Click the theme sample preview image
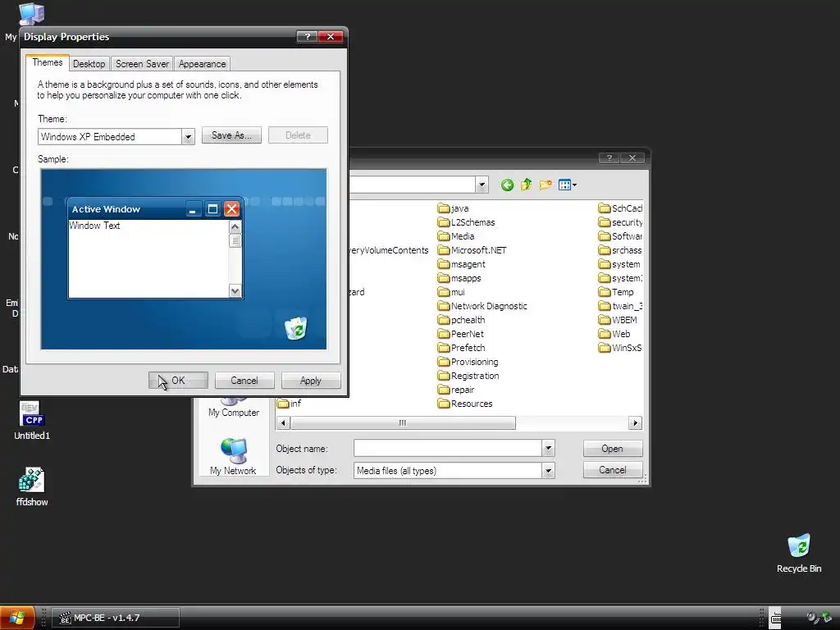 pyautogui.click(x=184, y=259)
